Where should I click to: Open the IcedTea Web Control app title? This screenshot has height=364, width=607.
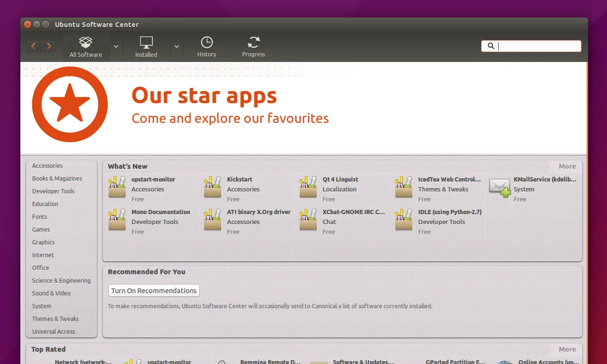coord(449,180)
